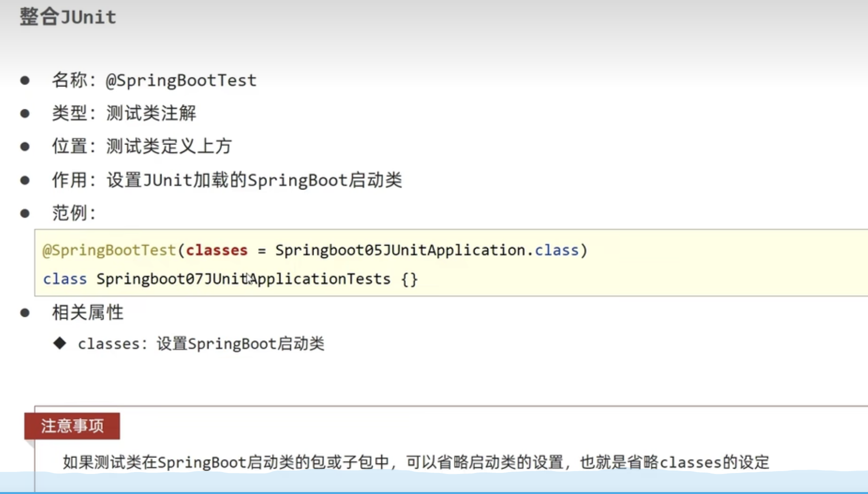Click @SpringBootTest in the 名称 line

(x=181, y=81)
